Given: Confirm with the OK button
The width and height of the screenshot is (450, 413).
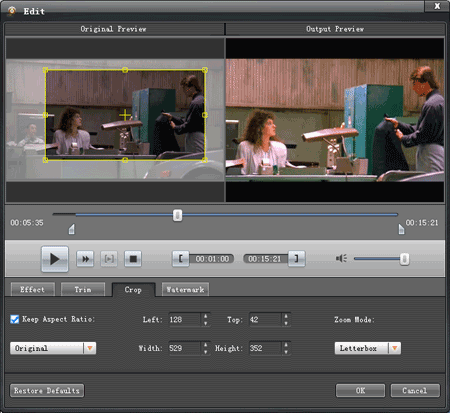Looking at the screenshot, I should (x=360, y=390).
